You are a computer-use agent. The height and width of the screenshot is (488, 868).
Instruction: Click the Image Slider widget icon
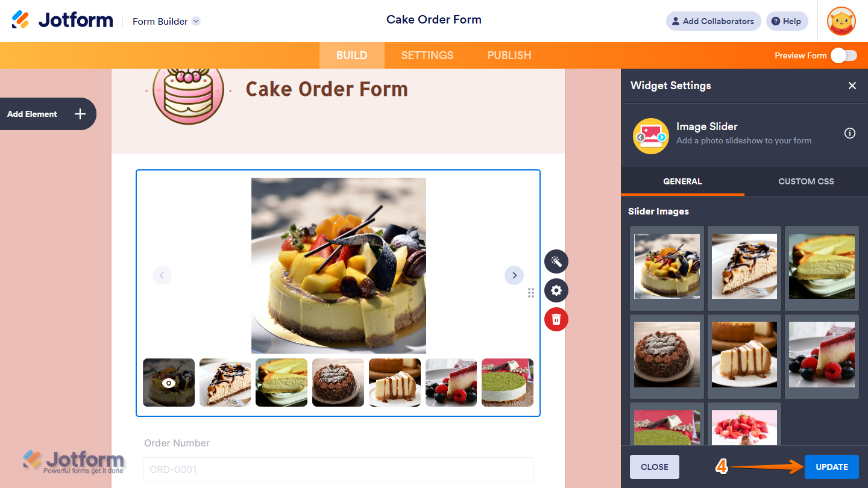coord(651,136)
